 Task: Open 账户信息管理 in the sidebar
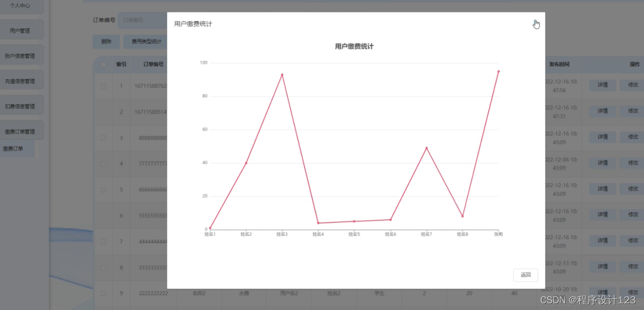click(21, 55)
